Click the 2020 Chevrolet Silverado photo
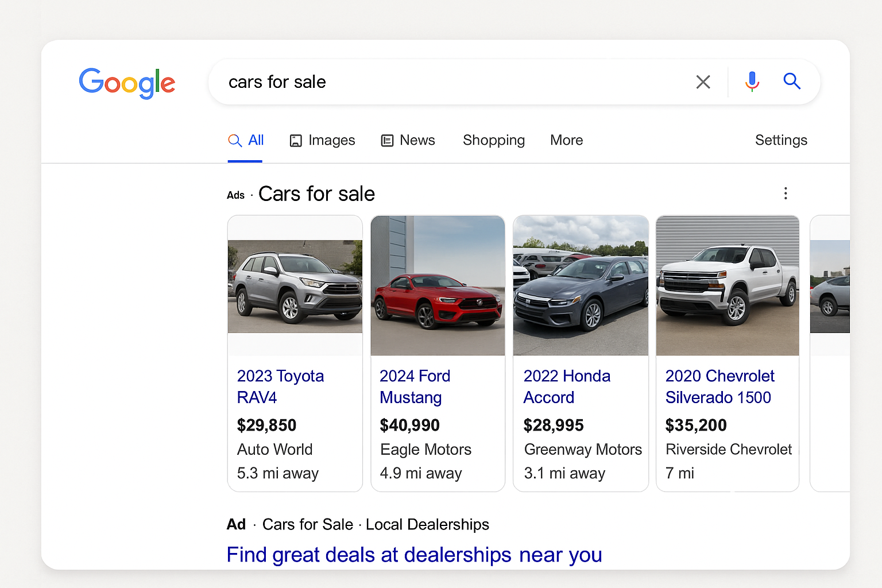 coord(727,285)
